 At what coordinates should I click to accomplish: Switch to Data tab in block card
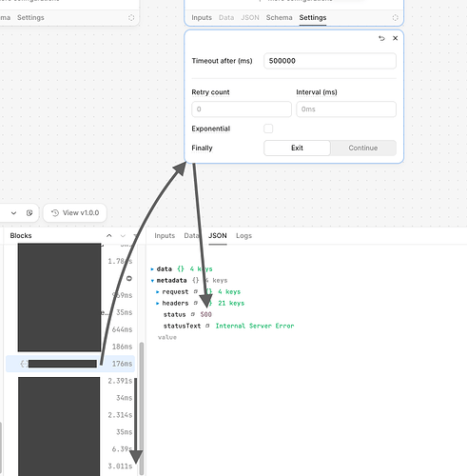click(x=226, y=18)
